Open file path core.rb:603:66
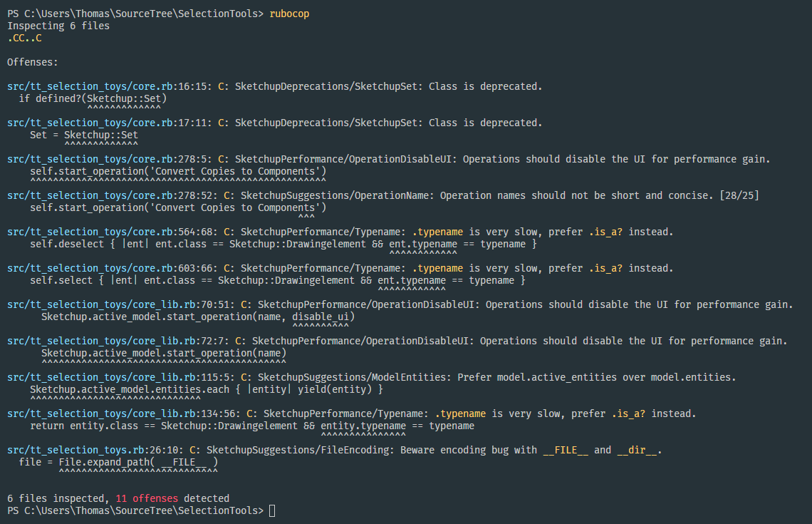Image resolution: width=812 pixels, height=524 pixels. tap(113, 268)
